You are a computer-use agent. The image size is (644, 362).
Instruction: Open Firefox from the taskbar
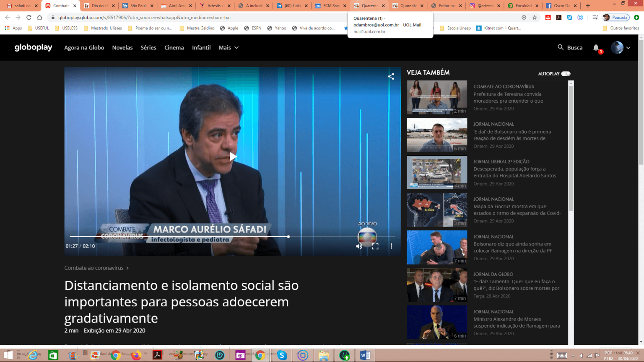click(x=136, y=355)
